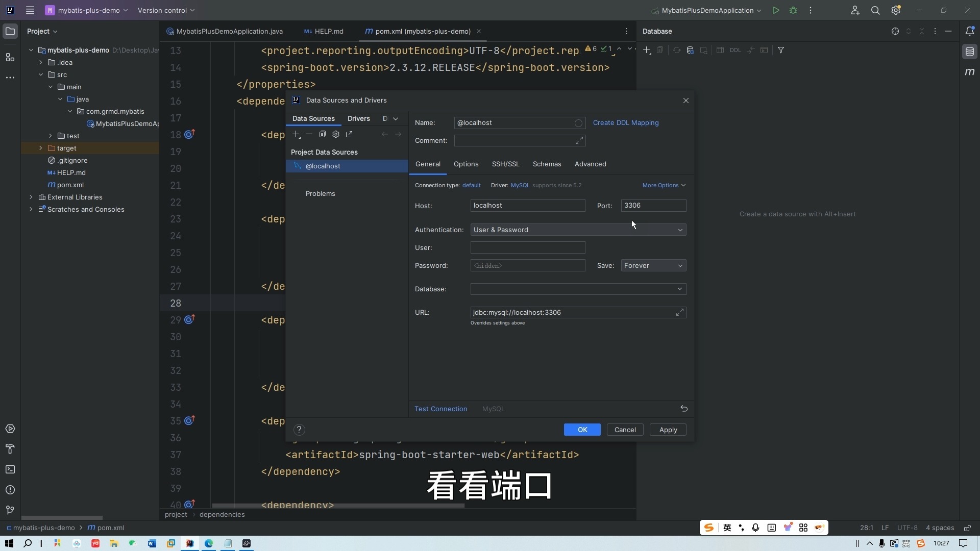Screen dimensions: 980x551
Task: Switch to Options tab
Action: [x=466, y=164]
